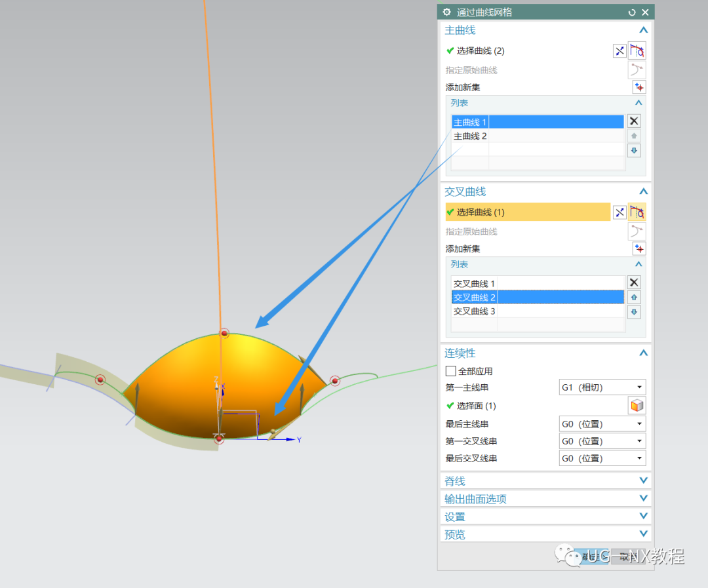Click 指定原始曲线 icon in 主曲线 section
The image size is (708, 588).
637,69
